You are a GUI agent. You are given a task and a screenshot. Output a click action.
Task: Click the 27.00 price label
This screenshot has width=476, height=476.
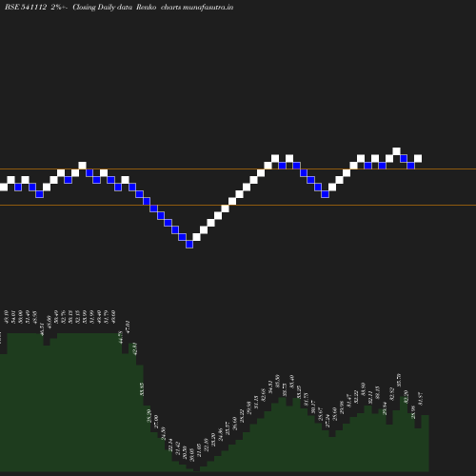click(x=156, y=422)
